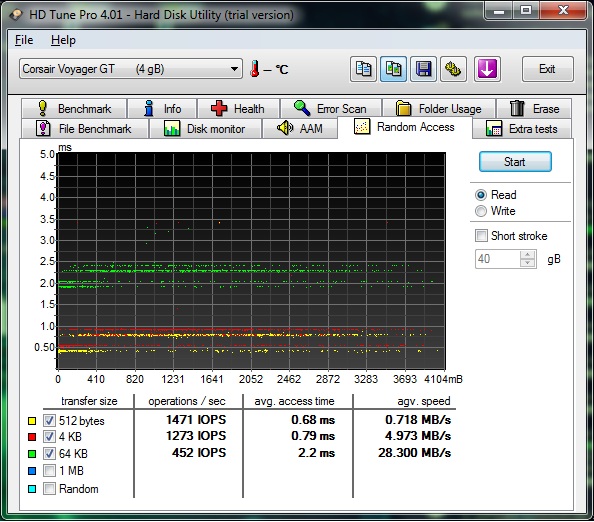Viewport: 594px width, 522px height.
Task: Click the Start button
Action: click(x=515, y=162)
